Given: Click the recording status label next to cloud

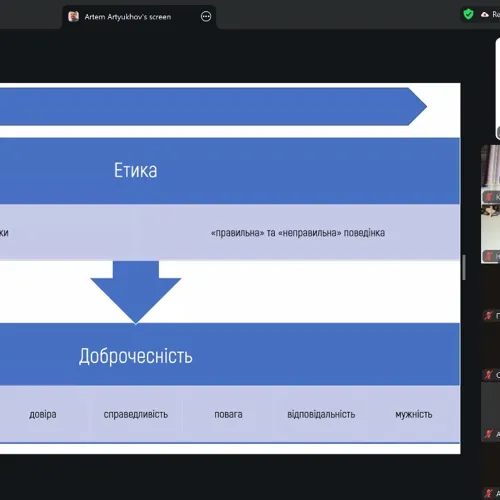Looking at the screenshot, I should (496, 14).
